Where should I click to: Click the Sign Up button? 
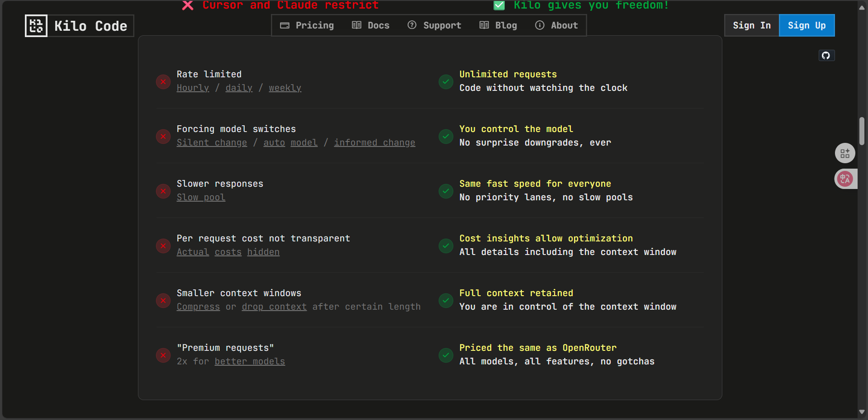pyautogui.click(x=807, y=25)
